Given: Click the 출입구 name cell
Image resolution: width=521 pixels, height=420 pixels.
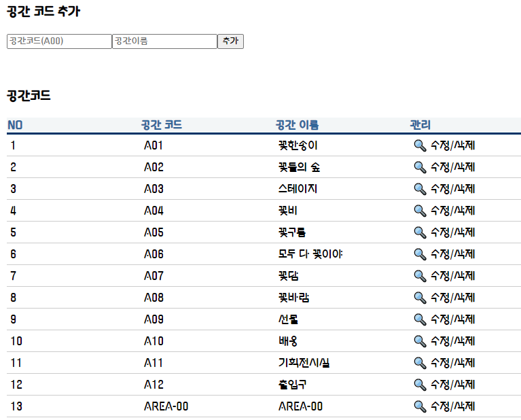Looking at the screenshot, I should [292, 385].
